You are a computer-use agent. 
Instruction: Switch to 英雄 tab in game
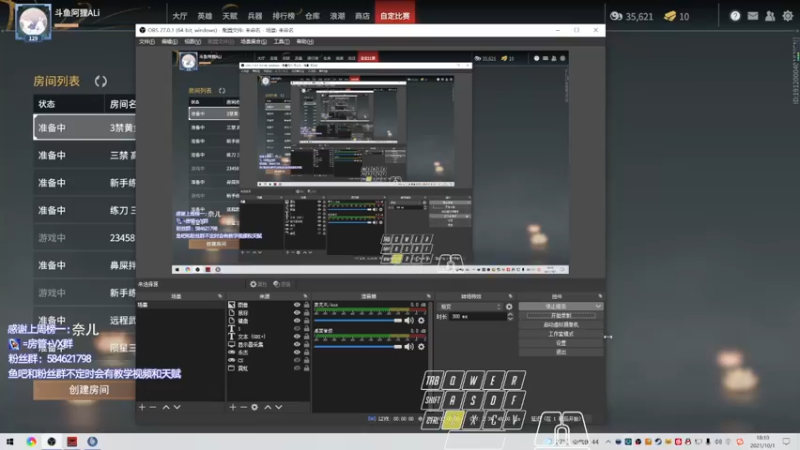tap(205, 16)
